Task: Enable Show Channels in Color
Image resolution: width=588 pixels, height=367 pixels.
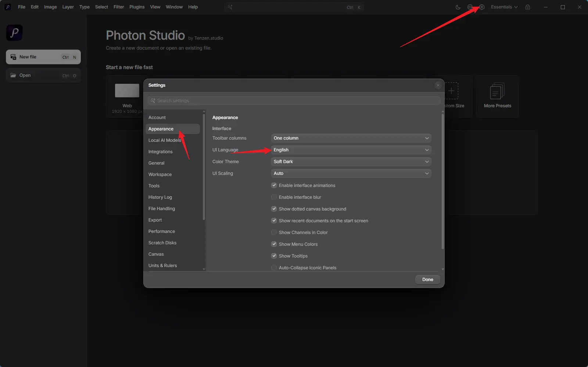Action: (274, 233)
